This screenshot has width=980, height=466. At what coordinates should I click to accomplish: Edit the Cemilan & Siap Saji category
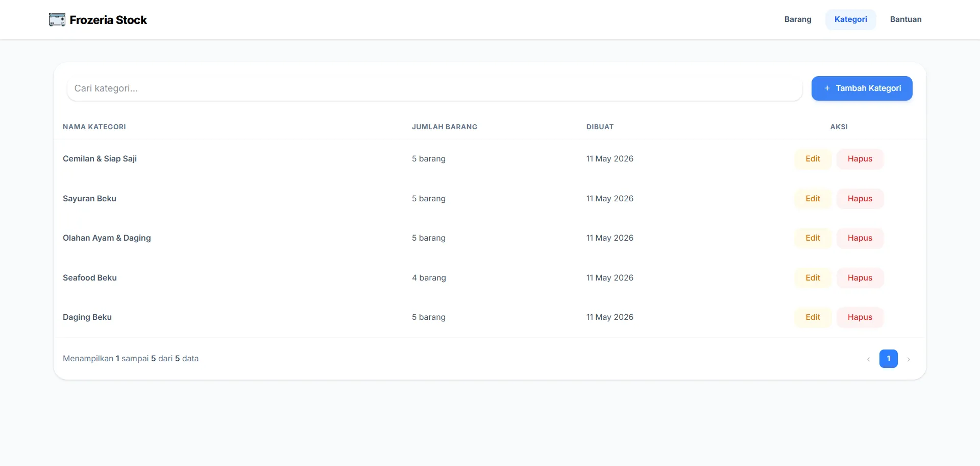(813, 159)
